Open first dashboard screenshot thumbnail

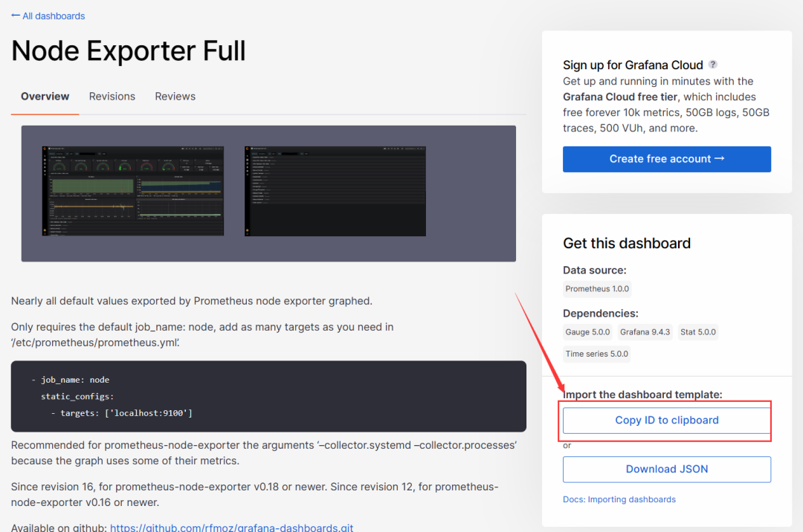(x=132, y=191)
